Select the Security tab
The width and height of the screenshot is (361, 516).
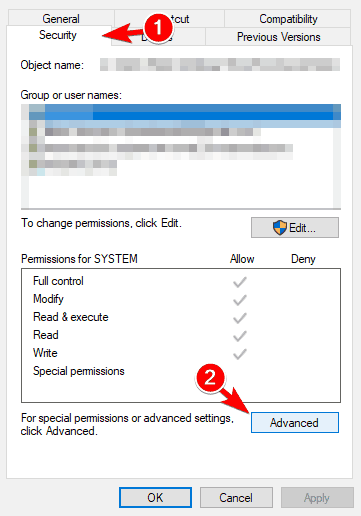pos(58,35)
